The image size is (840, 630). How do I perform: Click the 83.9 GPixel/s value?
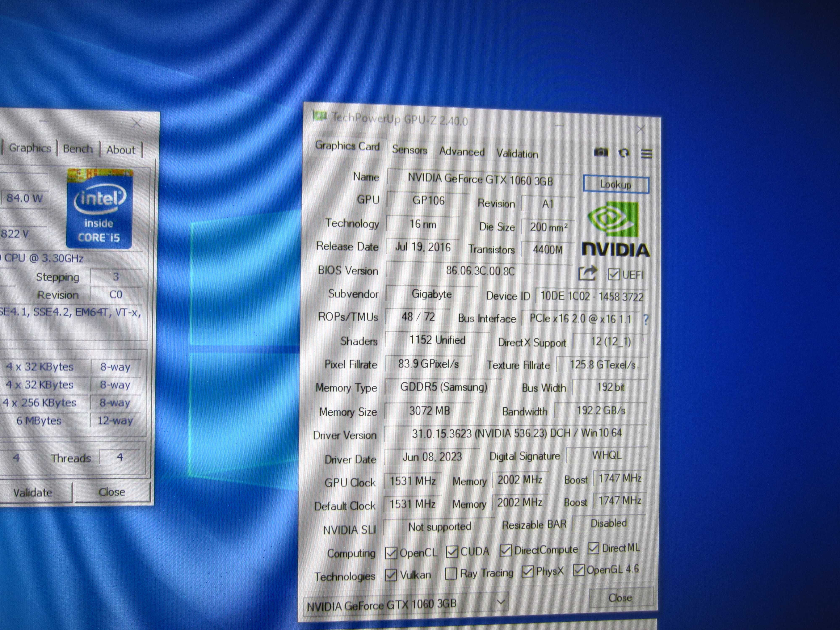pyautogui.click(x=428, y=364)
